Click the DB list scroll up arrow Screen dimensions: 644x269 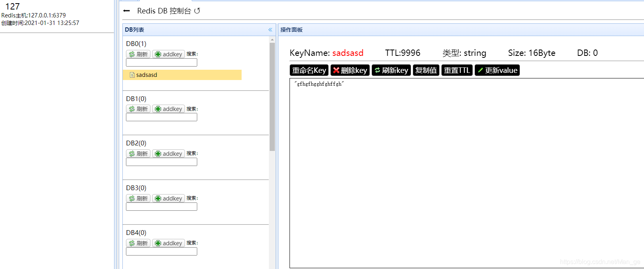coord(272,40)
